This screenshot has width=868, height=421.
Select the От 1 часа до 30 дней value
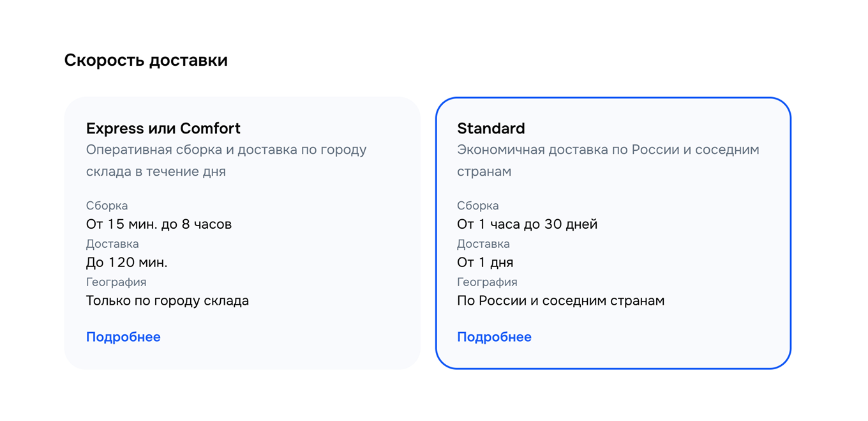pyautogui.click(x=527, y=224)
